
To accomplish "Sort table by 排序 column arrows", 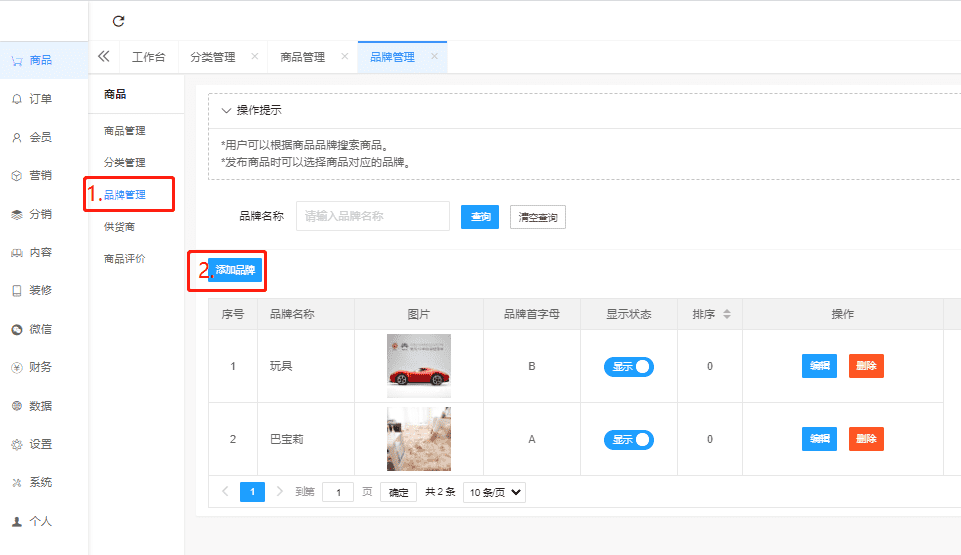I will tap(727, 314).
